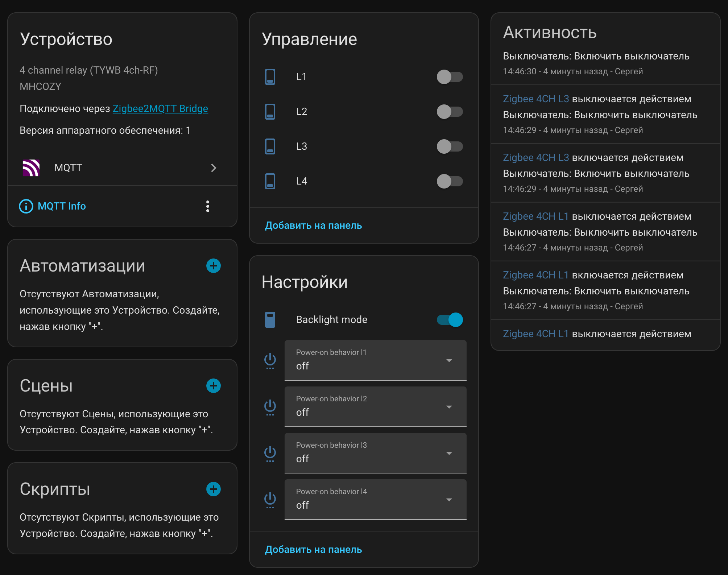
Task: Open the three-dot menu beside MQTT Info
Action: tap(208, 206)
